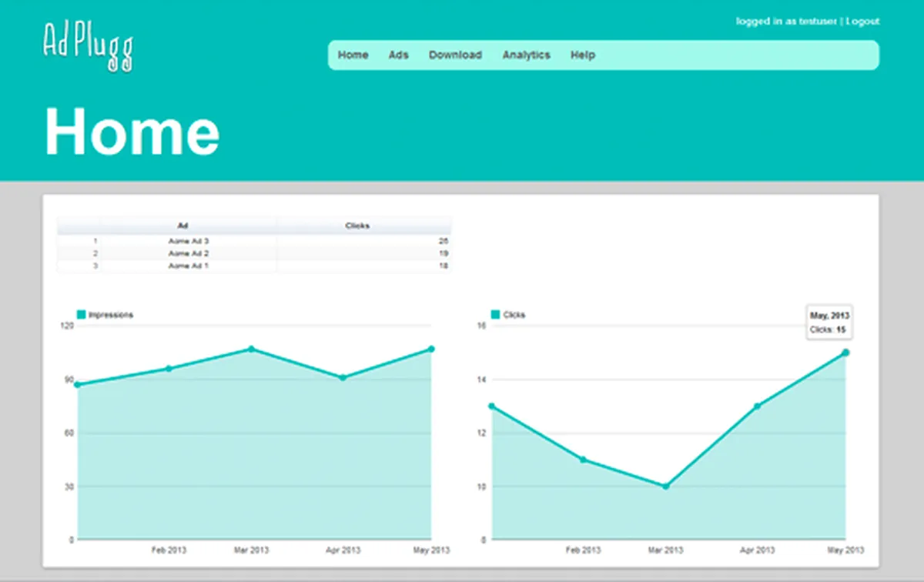Click the clicks value in the Acme Ad 2 row
Viewport: 924px width, 582px height.
tap(444, 253)
